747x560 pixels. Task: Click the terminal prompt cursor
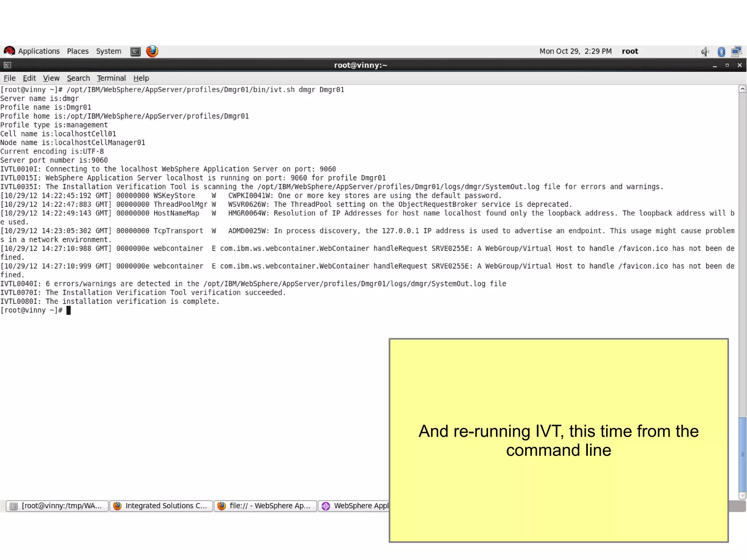click(x=69, y=310)
